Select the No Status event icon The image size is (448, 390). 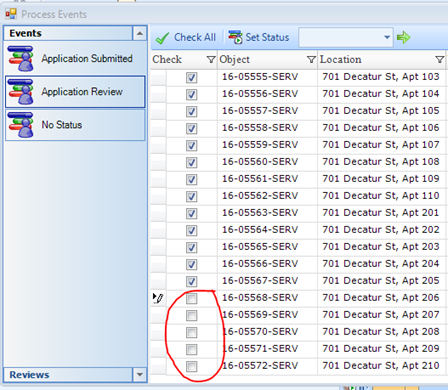21,125
